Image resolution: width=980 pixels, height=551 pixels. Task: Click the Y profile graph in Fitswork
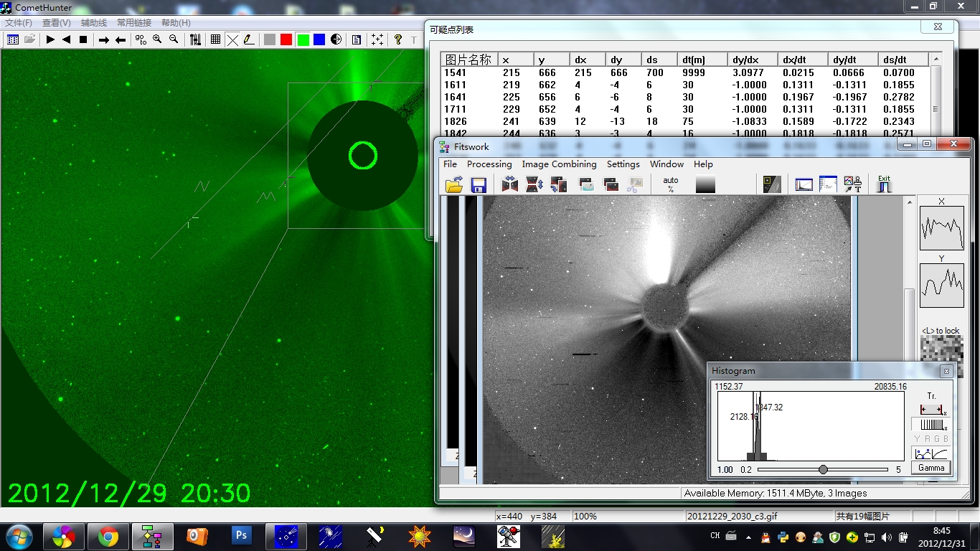click(x=941, y=285)
